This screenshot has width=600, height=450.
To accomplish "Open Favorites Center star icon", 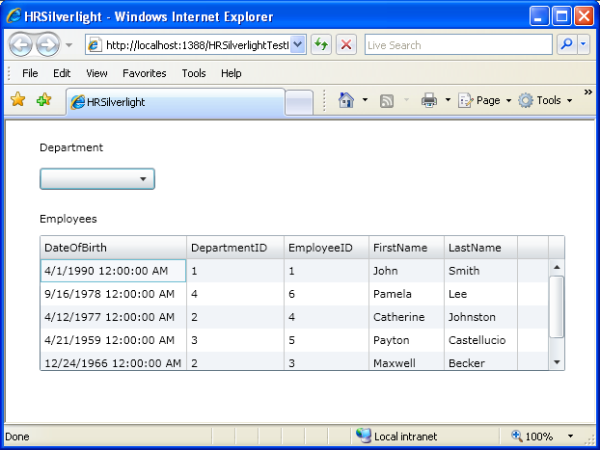I will 18,100.
